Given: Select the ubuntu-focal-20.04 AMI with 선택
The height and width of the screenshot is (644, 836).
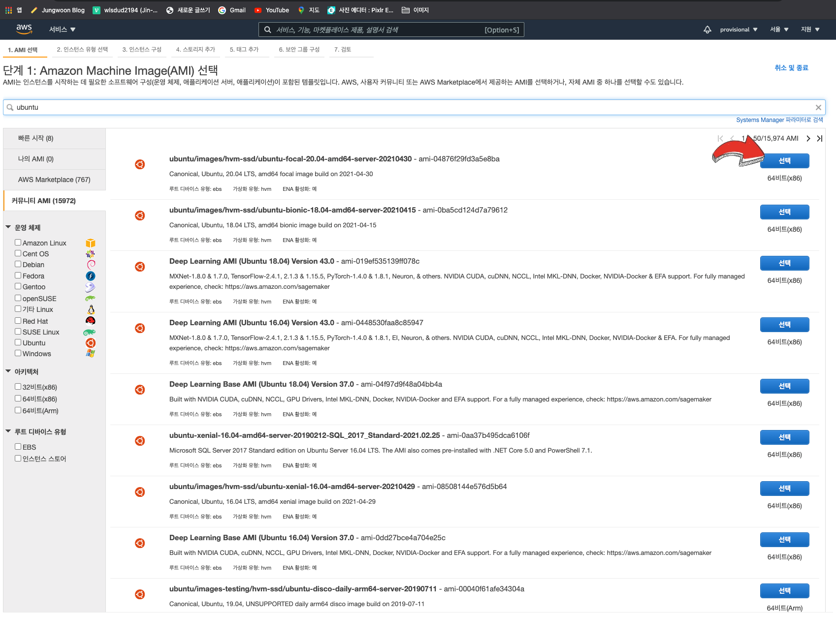Looking at the screenshot, I should tap(785, 161).
